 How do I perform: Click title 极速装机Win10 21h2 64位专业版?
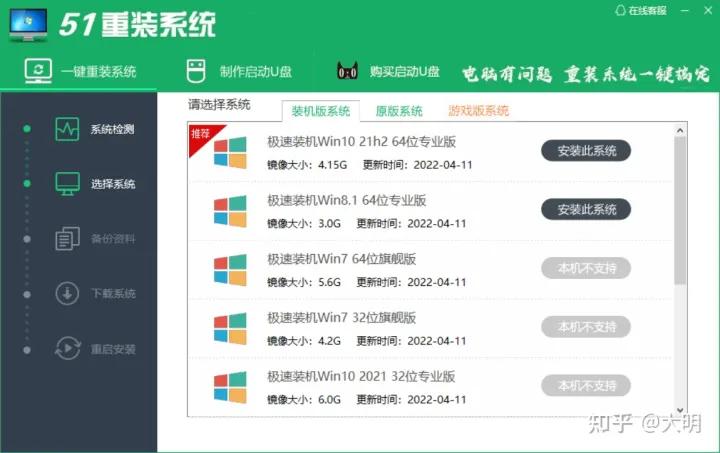point(361,142)
